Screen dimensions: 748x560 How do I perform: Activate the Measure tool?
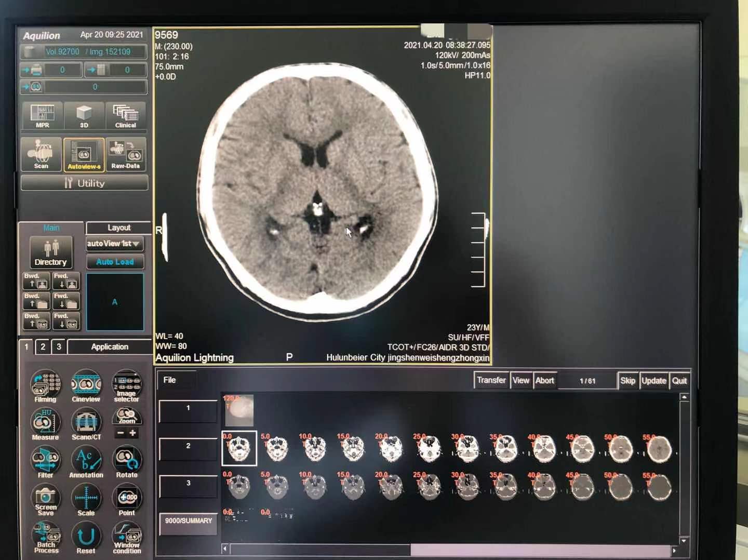[x=46, y=423]
